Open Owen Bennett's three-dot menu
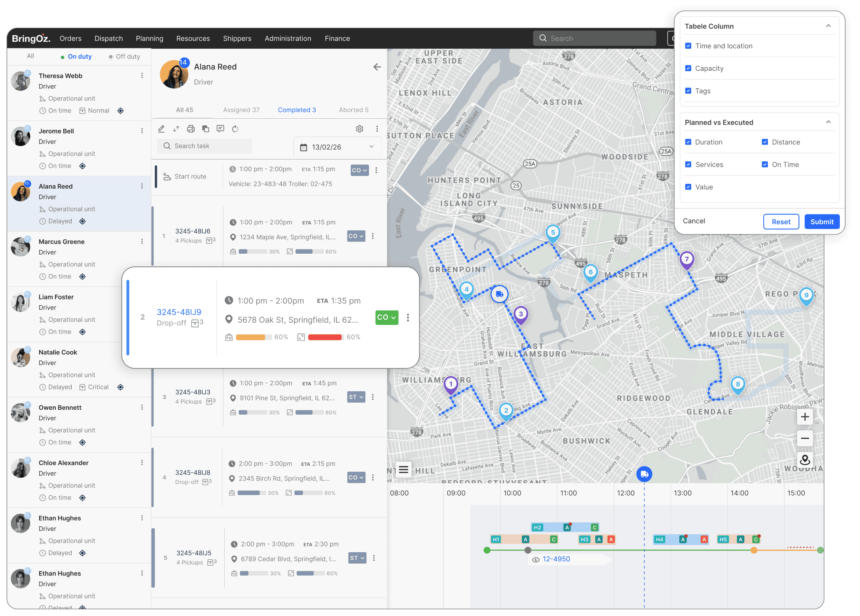This screenshot has height=616, width=860. point(142,408)
